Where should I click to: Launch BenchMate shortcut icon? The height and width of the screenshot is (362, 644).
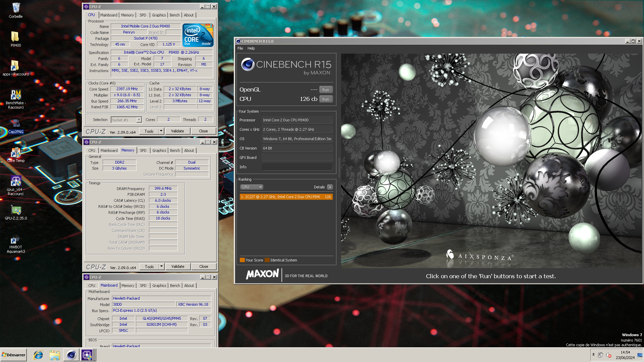(16, 99)
